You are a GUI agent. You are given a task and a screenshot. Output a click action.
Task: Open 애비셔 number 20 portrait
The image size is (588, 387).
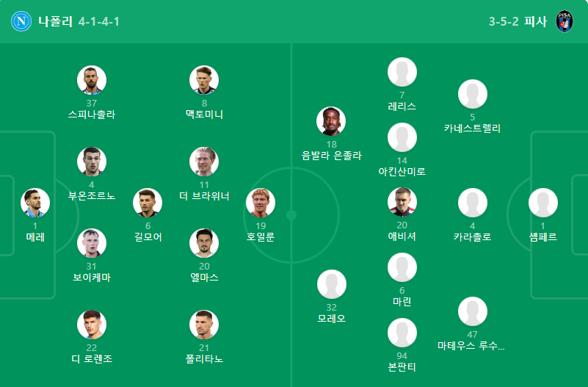pyautogui.click(x=402, y=202)
